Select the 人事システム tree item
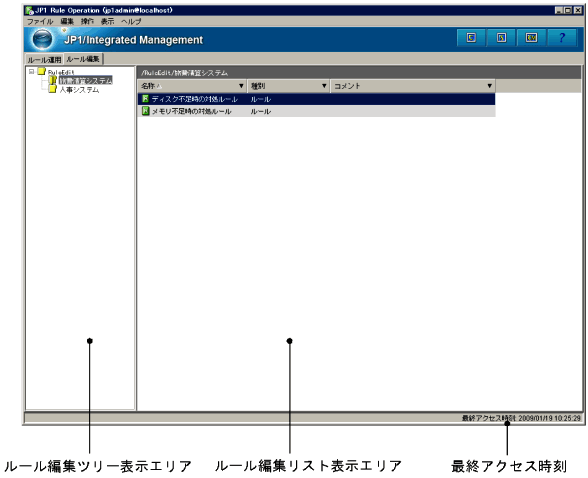Viewport: 588px width, 478px height. pyautogui.click(x=79, y=90)
